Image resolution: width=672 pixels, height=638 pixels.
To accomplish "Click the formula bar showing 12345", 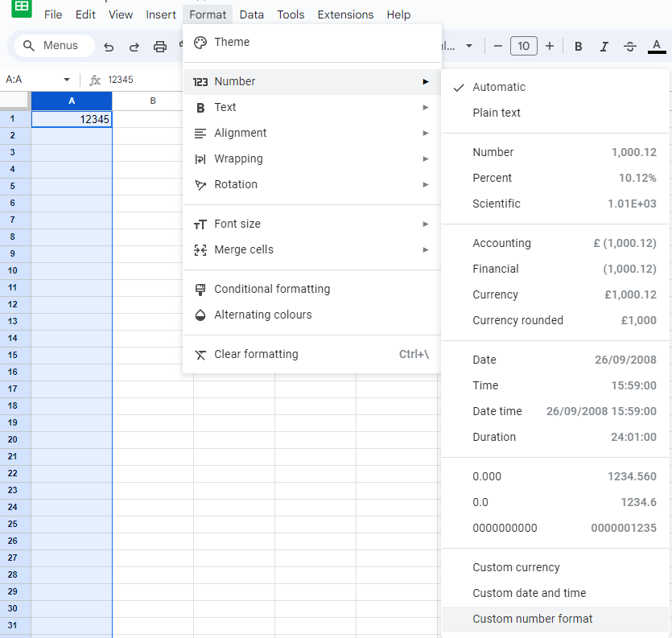I will 121,80.
